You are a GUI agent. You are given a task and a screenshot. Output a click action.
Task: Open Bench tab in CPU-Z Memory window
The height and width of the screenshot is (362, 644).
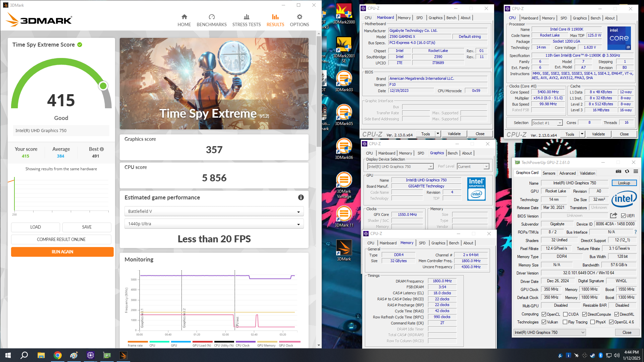[x=454, y=243]
